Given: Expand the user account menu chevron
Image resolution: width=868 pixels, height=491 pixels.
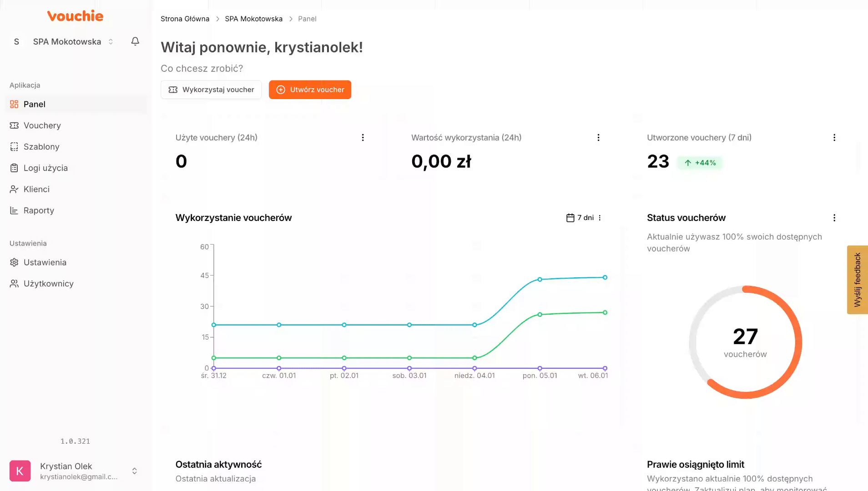Looking at the screenshot, I should pos(135,471).
